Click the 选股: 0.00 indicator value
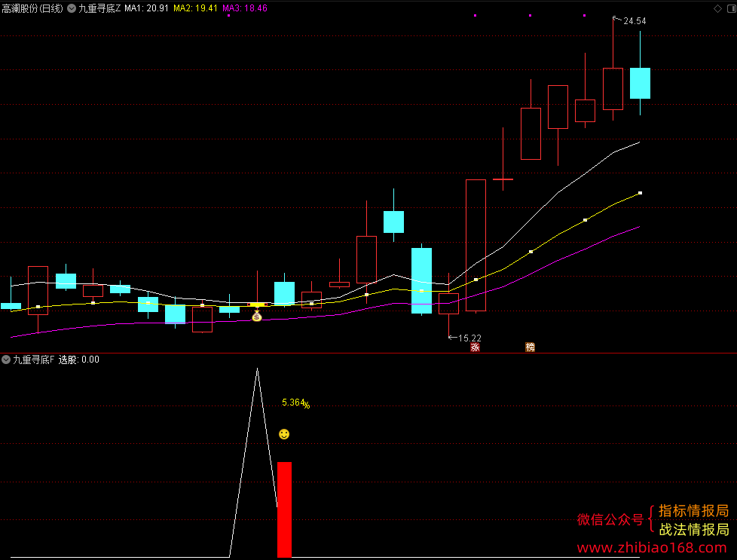Screen dimensions: 737x560 point(79,360)
